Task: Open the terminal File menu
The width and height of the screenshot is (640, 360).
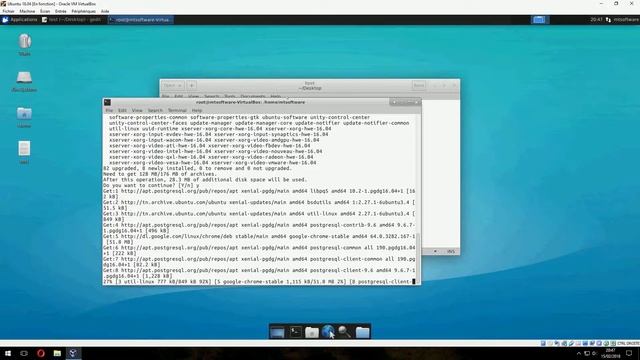Action: pos(109,110)
